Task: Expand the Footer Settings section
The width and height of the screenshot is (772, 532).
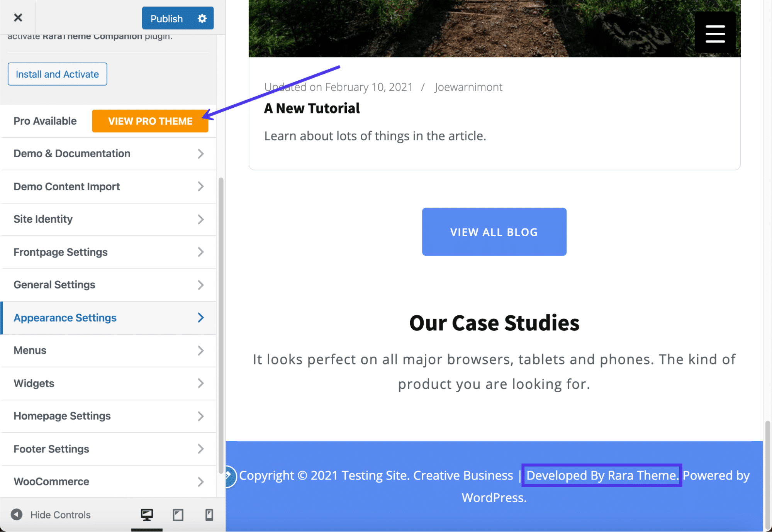Action: (x=108, y=449)
